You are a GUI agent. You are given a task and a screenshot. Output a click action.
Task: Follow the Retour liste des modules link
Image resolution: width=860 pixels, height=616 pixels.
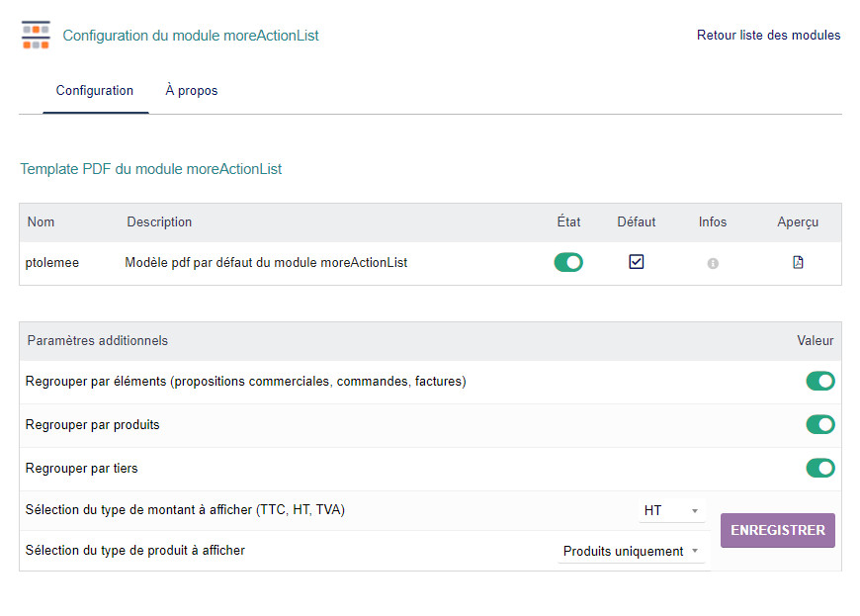pyautogui.click(x=768, y=36)
